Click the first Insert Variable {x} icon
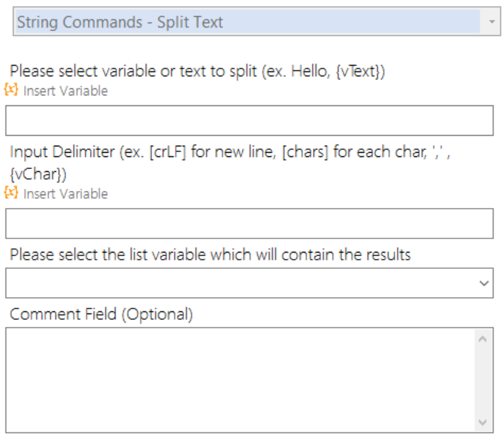The image size is (504, 440). [x=11, y=90]
